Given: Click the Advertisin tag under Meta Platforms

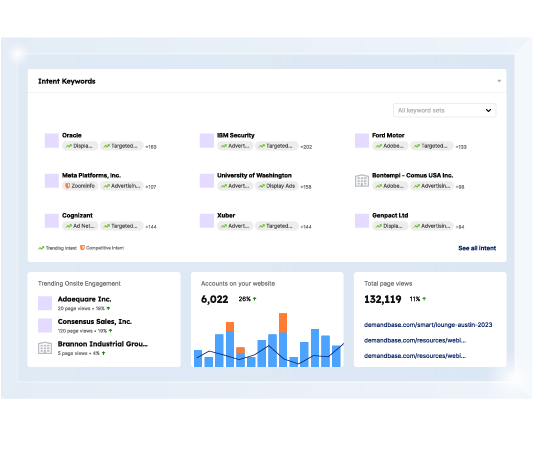Looking at the screenshot, I should tap(122, 186).
